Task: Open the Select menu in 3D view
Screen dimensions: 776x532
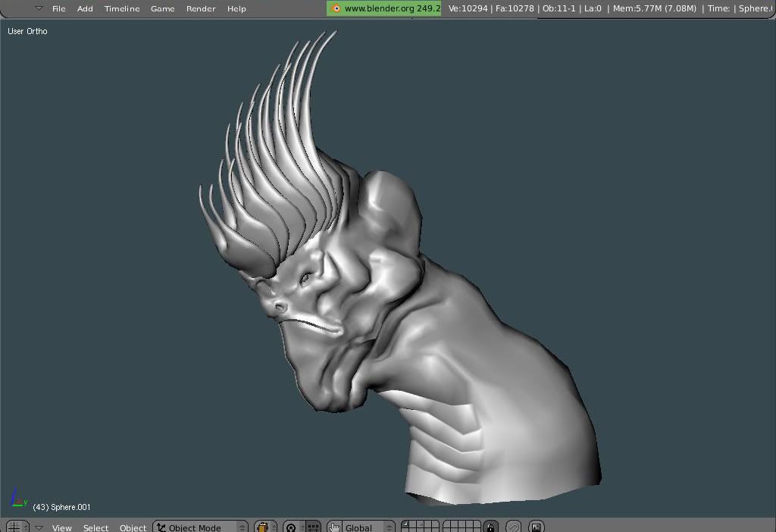Action: (95, 527)
